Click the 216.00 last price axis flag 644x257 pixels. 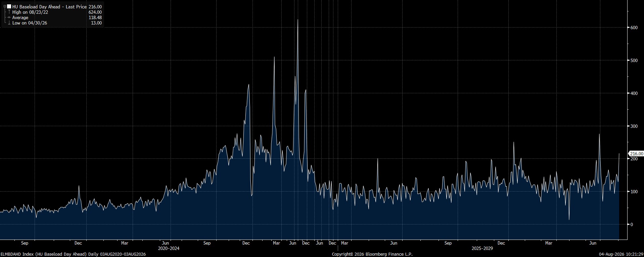coord(636,154)
